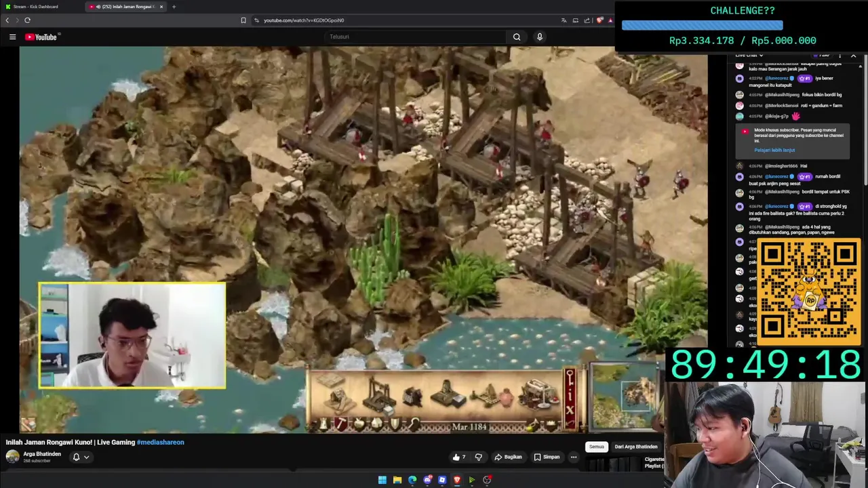
Task: Dislike the video with thumbs down
Action: [478, 457]
